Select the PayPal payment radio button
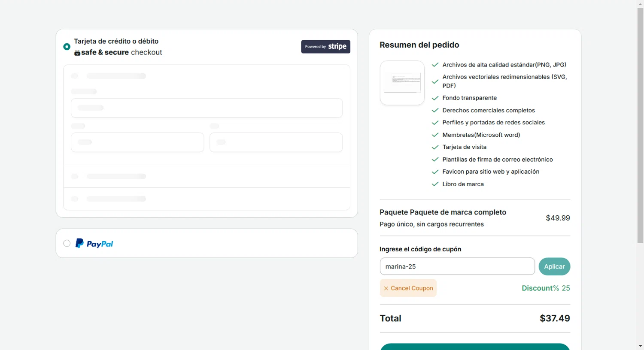This screenshot has height=350, width=644. tap(67, 243)
